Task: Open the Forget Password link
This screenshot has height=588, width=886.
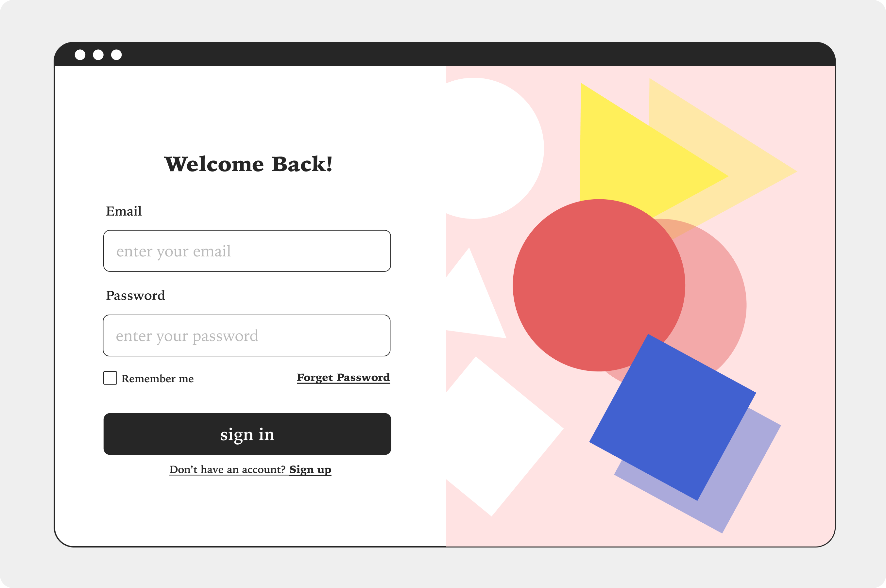Action: pos(343,378)
